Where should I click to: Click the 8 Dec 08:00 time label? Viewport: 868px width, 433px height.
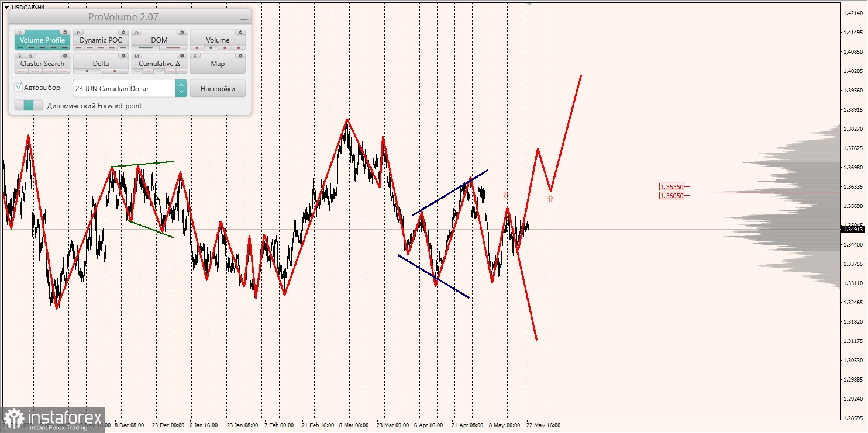point(129,425)
